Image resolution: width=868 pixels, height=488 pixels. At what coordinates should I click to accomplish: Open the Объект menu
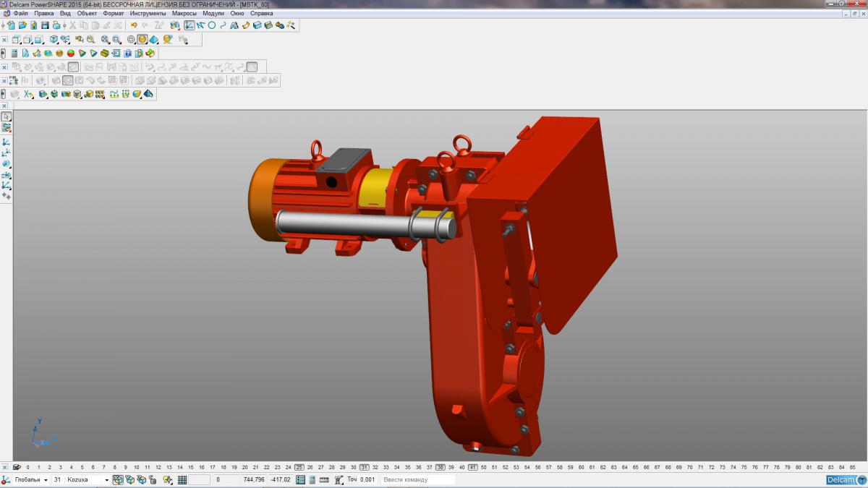(88, 13)
